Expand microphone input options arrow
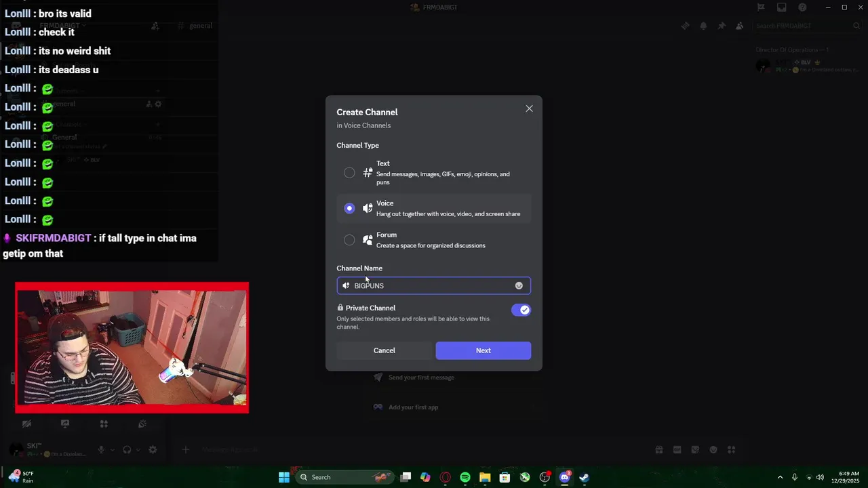Viewport: 868px width, 488px height. pyautogui.click(x=113, y=449)
